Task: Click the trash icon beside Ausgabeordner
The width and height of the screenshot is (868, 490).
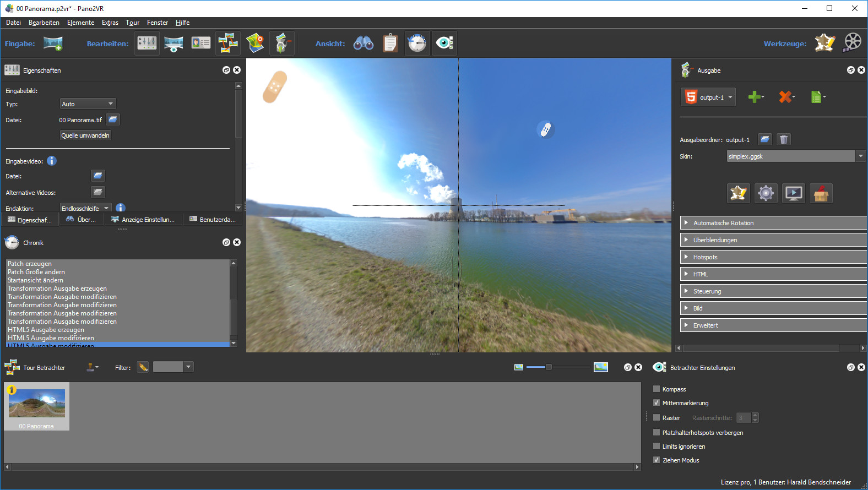Action: 784,139
